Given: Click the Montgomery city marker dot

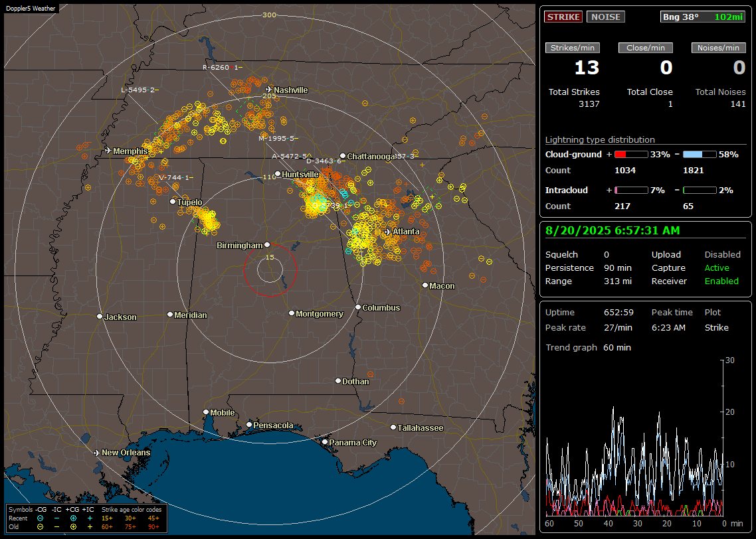Looking at the screenshot, I should (292, 313).
